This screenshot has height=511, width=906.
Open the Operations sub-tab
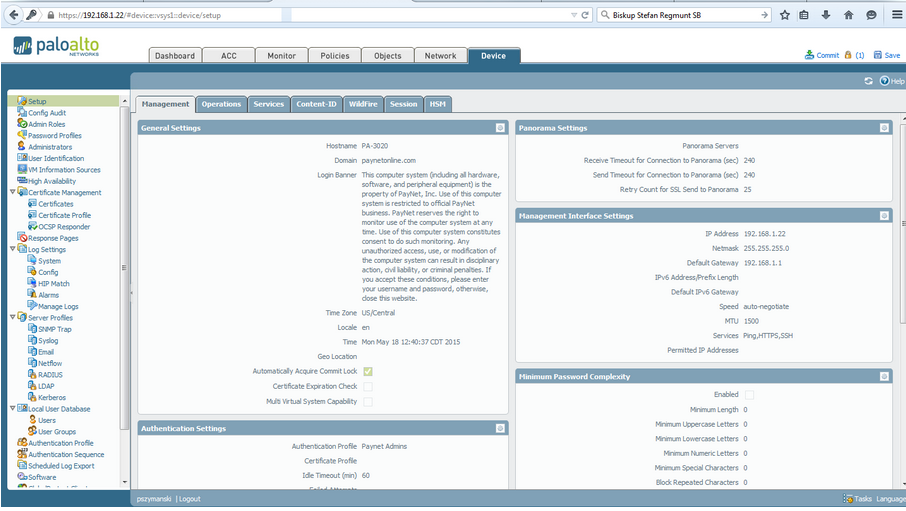pyautogui.click(x=221, y=104)
